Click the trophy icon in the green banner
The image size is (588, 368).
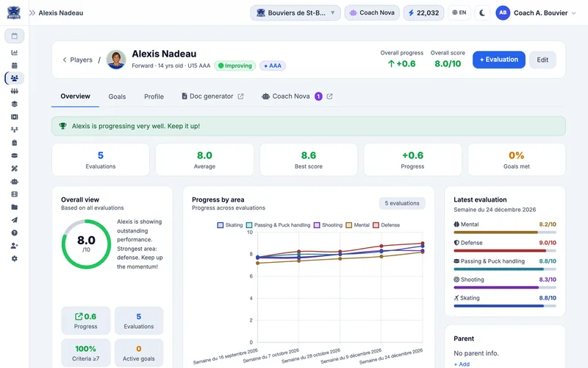pos(63,126)
